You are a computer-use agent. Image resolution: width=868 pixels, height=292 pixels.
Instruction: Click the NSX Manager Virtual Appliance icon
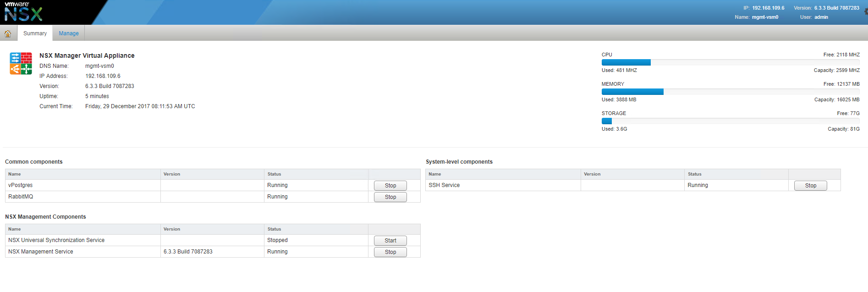21,63
